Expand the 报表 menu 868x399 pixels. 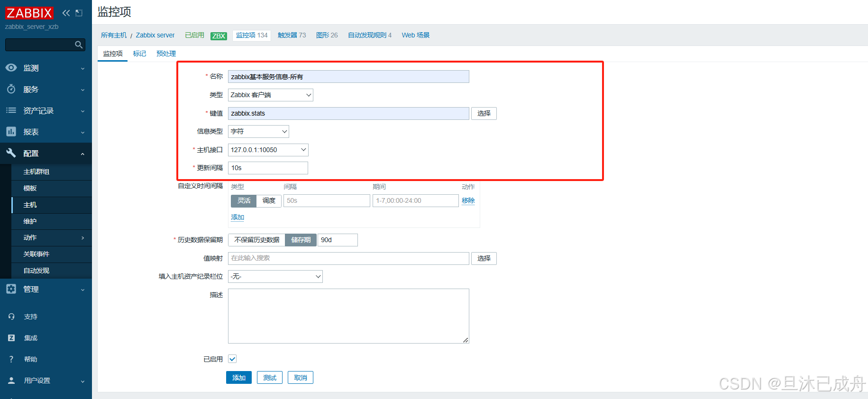coord(82,132)
